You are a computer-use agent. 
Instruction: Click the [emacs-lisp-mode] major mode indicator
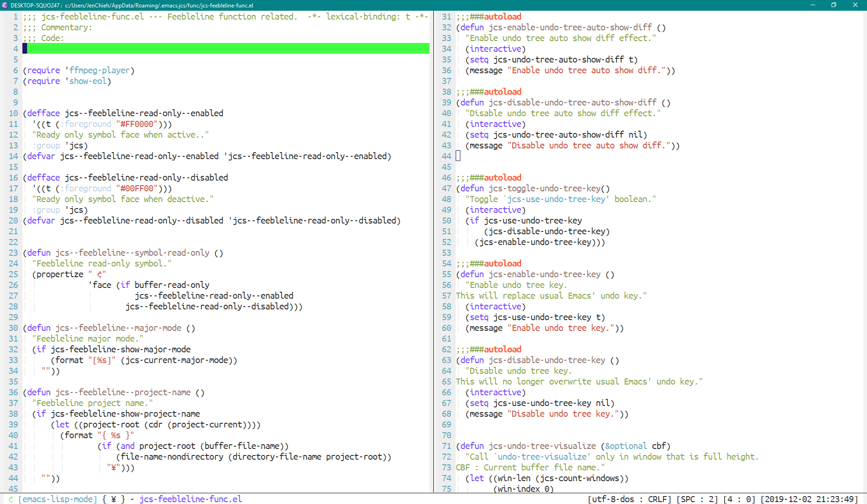pos(58,499)
